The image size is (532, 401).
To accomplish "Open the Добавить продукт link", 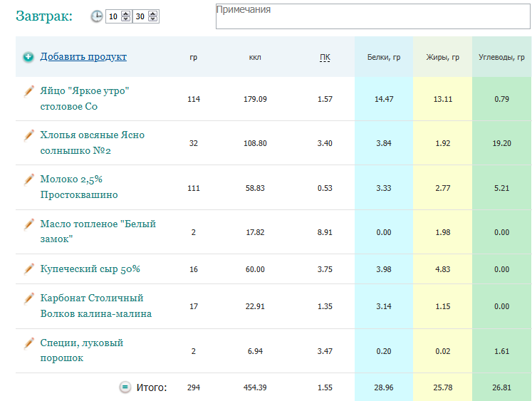I will (83, 56).
